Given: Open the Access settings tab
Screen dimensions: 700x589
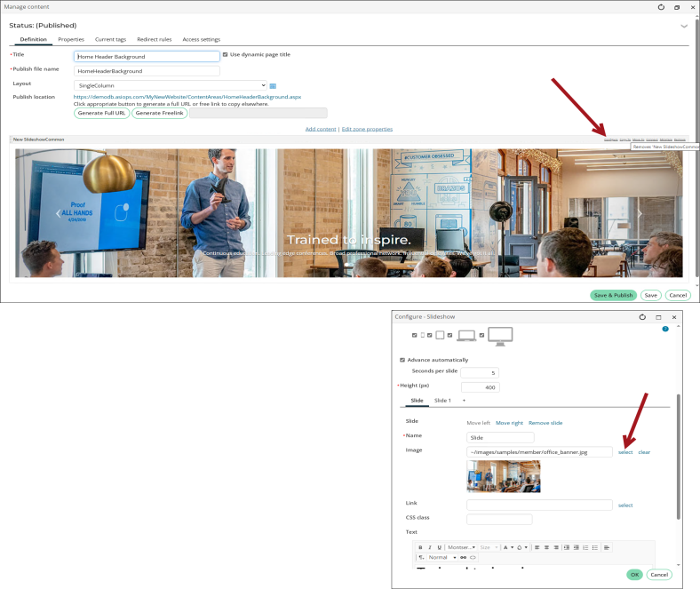Looking at the screenshot, I should (202, 39).
